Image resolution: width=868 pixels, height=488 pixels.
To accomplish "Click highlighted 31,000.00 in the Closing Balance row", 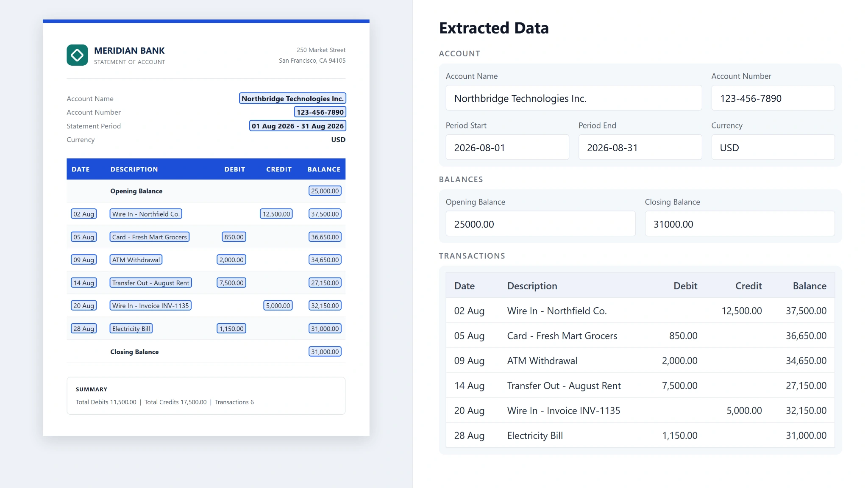I will pyautogui.click(x=325, y=352).
